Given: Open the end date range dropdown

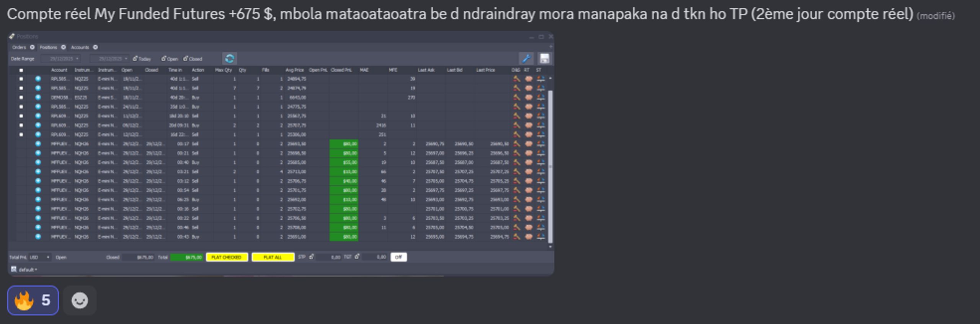Looking at the screenshot, I should coord(109,59).
